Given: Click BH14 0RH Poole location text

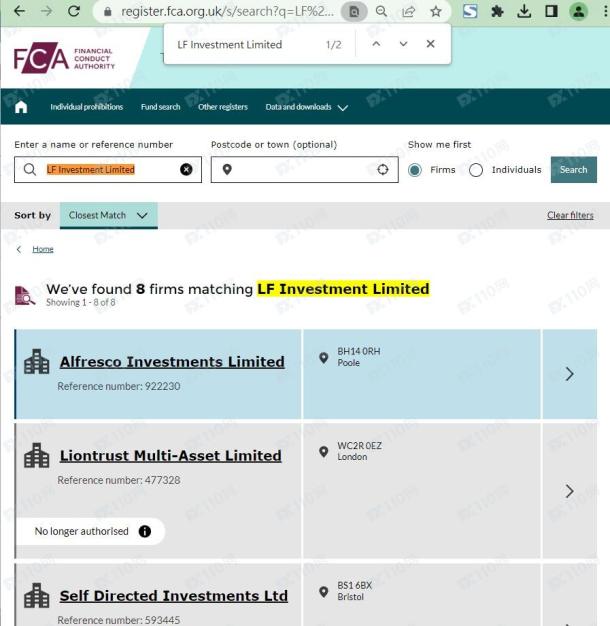Looking at the screenshot, I should [358, 357].
